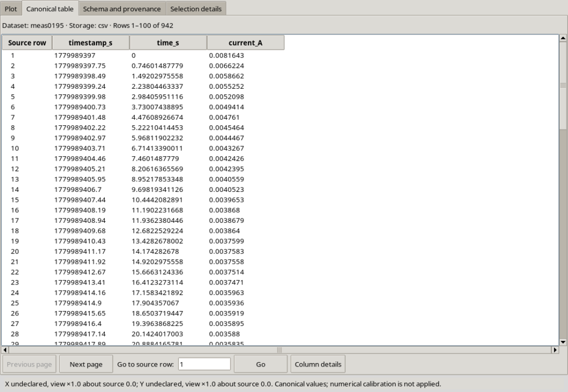
Task: Select time_s value 5.22210414453
Action: pos(157,128)
